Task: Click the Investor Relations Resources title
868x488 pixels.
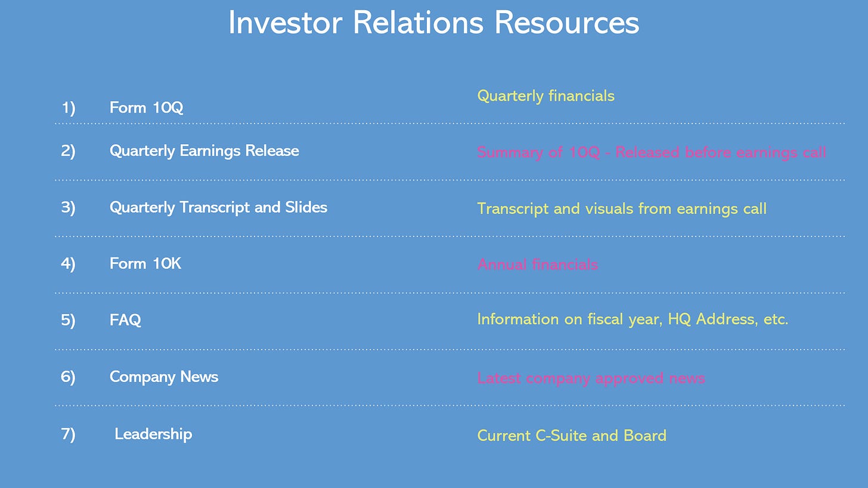Action: click(x=433, y=23)
